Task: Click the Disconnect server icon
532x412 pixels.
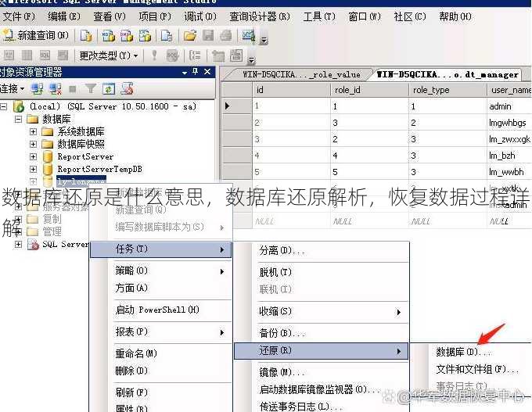Action: pos(56,89)
